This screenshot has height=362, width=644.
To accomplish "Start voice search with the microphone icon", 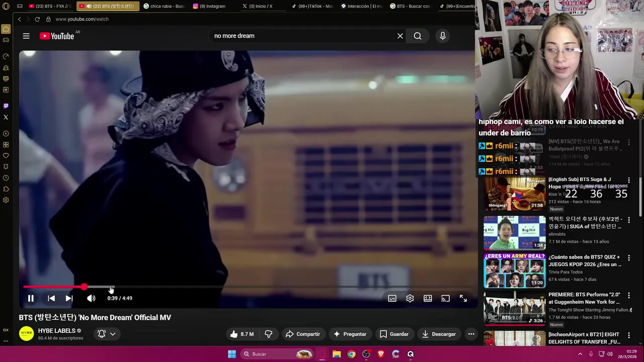I will [x=443, y=36].
